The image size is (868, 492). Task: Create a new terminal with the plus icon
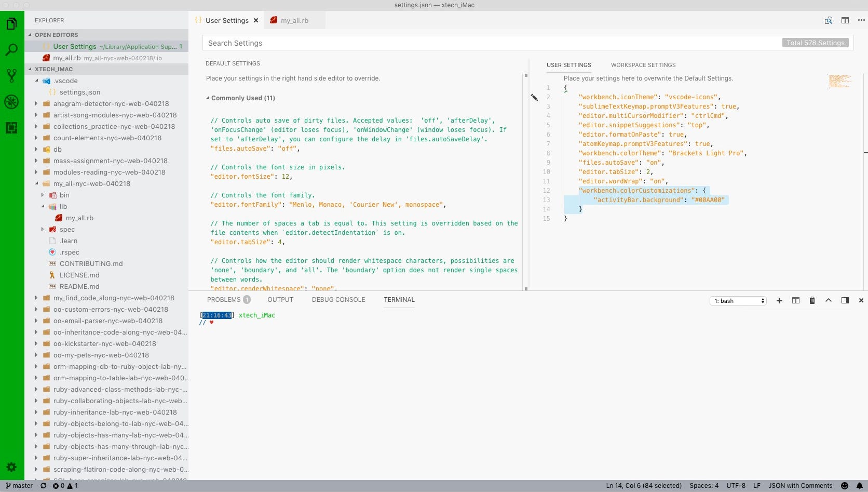pos(779,300)
